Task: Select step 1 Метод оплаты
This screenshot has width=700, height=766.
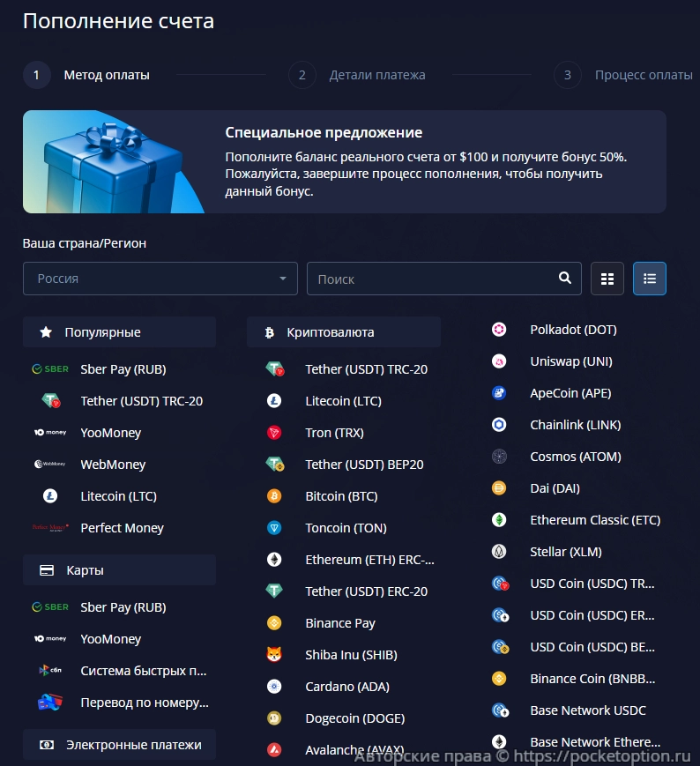Action: point(86,75)
